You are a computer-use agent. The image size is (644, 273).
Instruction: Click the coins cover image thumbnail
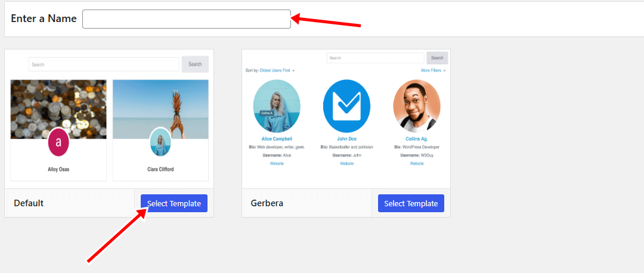coord(58,101)
